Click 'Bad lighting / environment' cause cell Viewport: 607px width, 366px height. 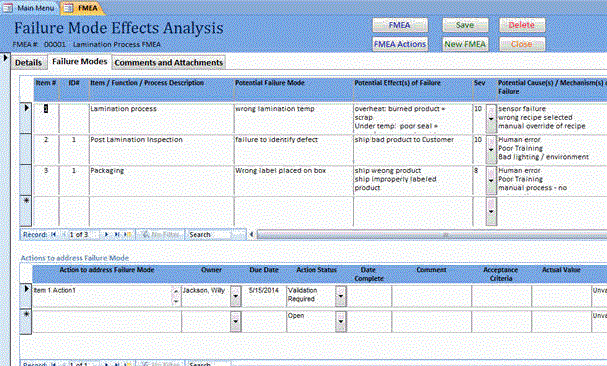(x=552, y=149)
